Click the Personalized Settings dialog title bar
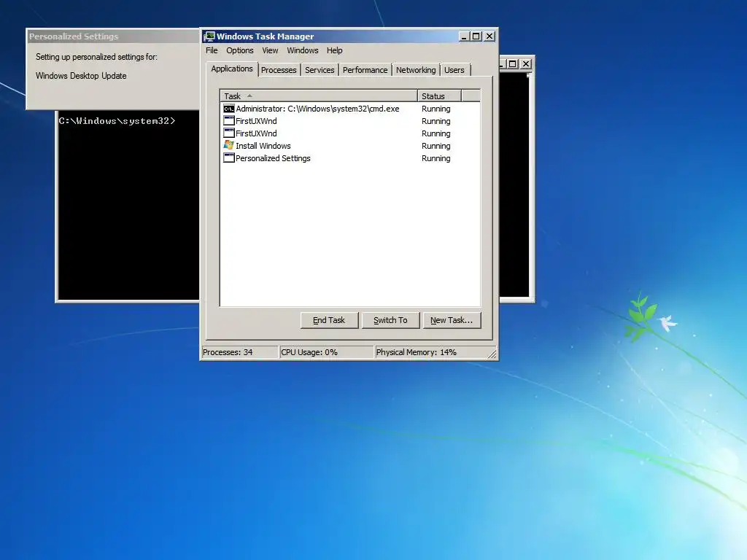 pos(113,36)
